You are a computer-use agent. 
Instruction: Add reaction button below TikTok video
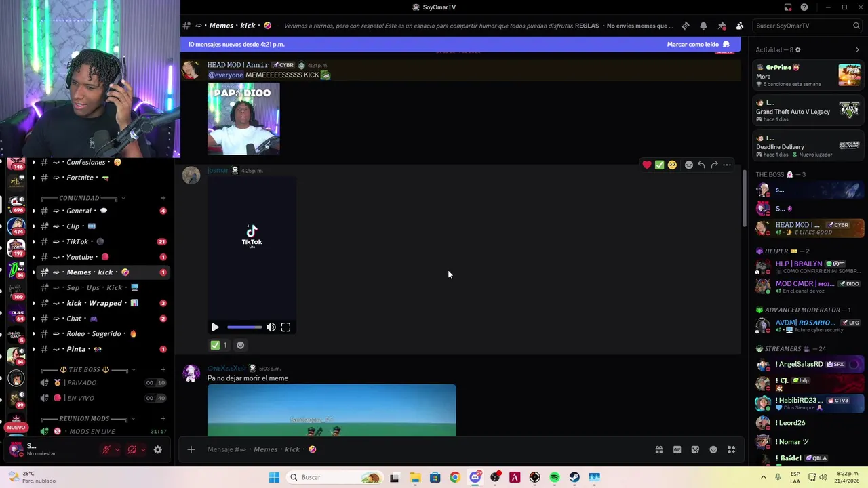click(240, 345)
